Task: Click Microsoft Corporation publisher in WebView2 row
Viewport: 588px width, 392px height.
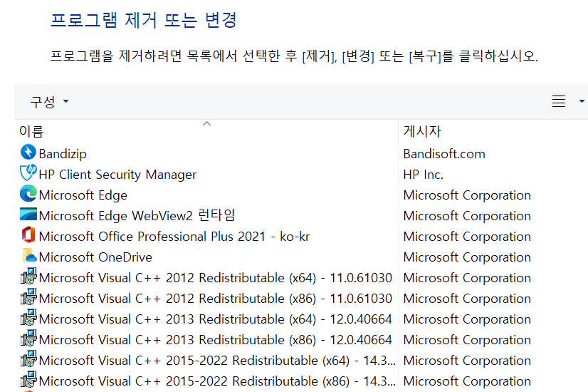Action: [x=467, y=216]
